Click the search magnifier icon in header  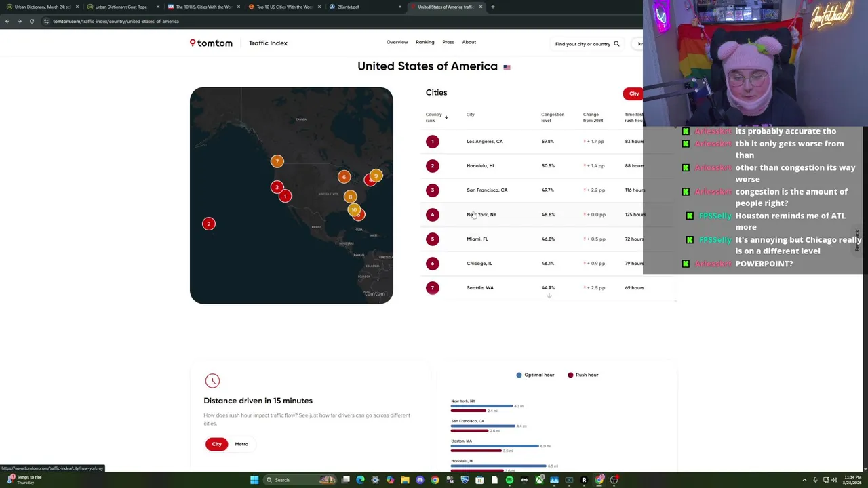pos(616,44)
